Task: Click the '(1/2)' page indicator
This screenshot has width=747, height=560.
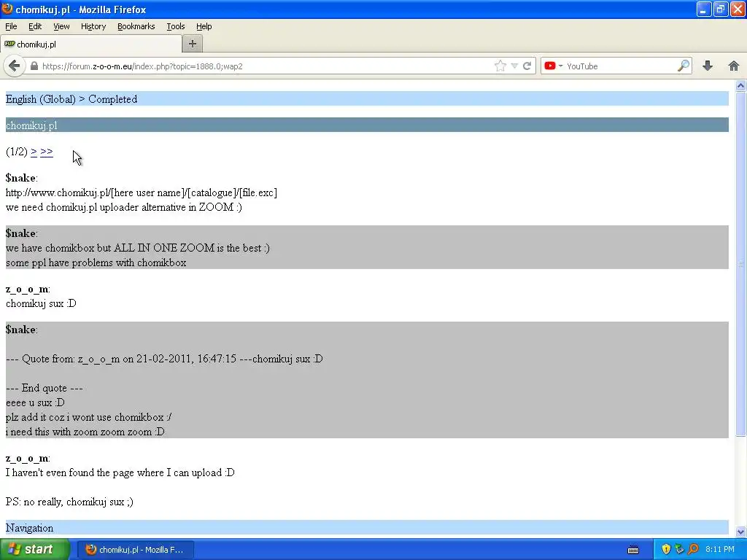Action: pyautogui.click(x=17, y=152)
